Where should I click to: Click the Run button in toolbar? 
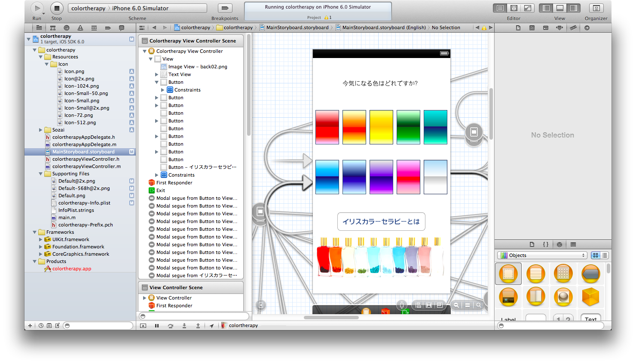[37, 8]
